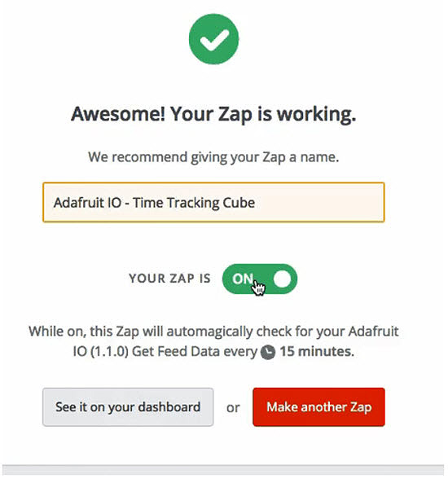Click the bold 15 minutes text
The width and height of the screenshot is (448, 479).
point(317,351)
